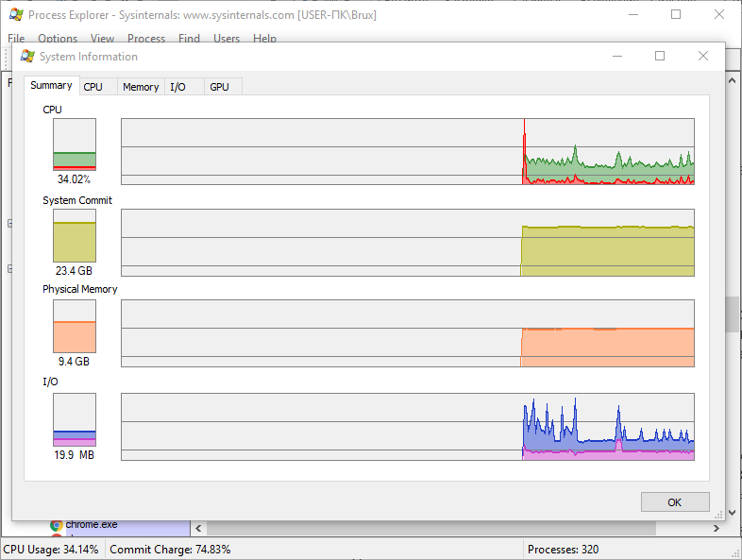Click the Process Explorer title bar icon
The height and width of the screenshot is (560, 742).
coord(15,15)
